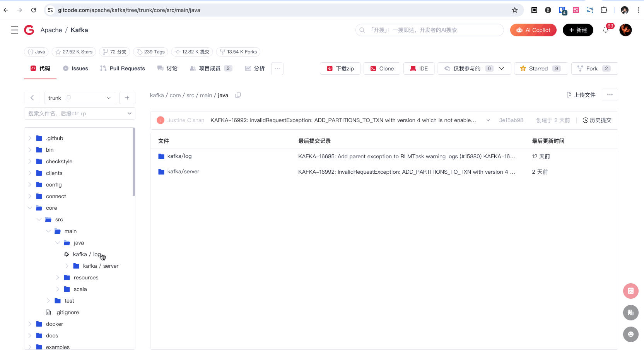
Task: Toggle Starred on the repository
Action: (540, 68)
